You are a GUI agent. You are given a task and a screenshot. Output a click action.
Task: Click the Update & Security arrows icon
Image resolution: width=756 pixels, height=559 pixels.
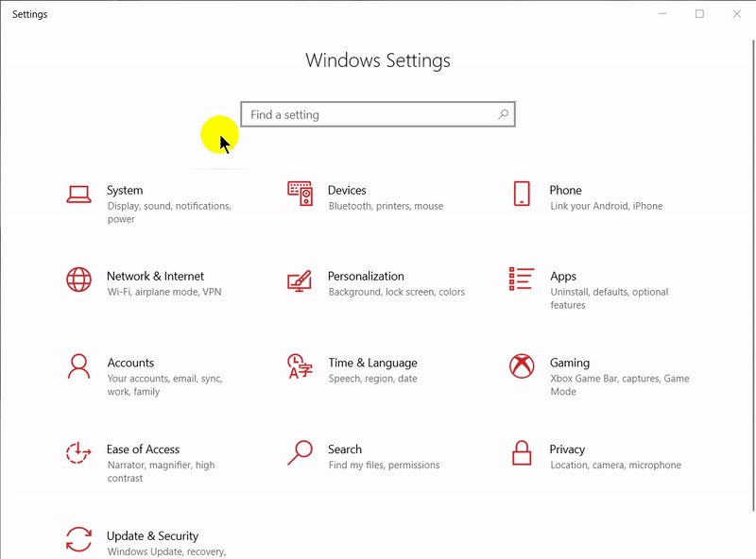tap(78, 539)
